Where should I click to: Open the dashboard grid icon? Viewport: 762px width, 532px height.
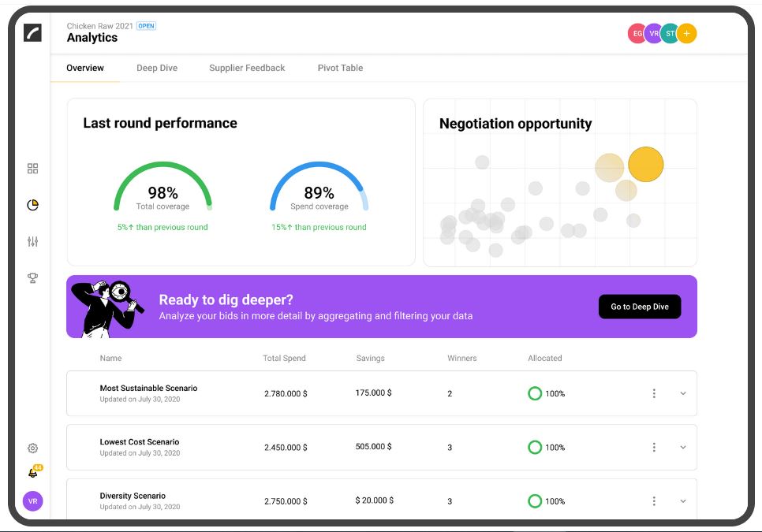[32, 169]
